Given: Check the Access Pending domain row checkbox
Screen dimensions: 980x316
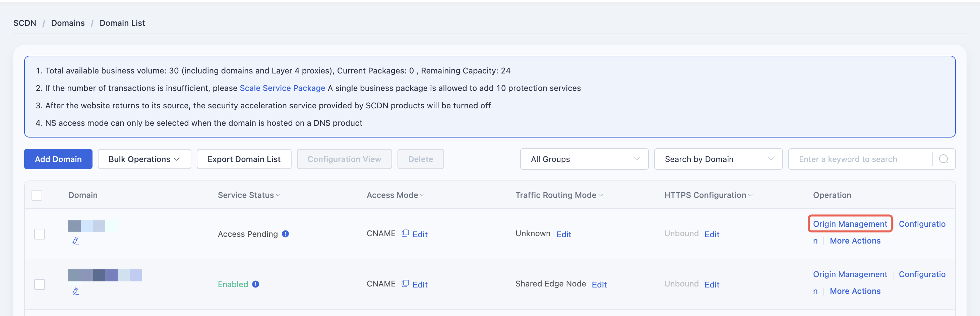Looking at the screenshot, I should pyautogui.click(x=40, y=234).
